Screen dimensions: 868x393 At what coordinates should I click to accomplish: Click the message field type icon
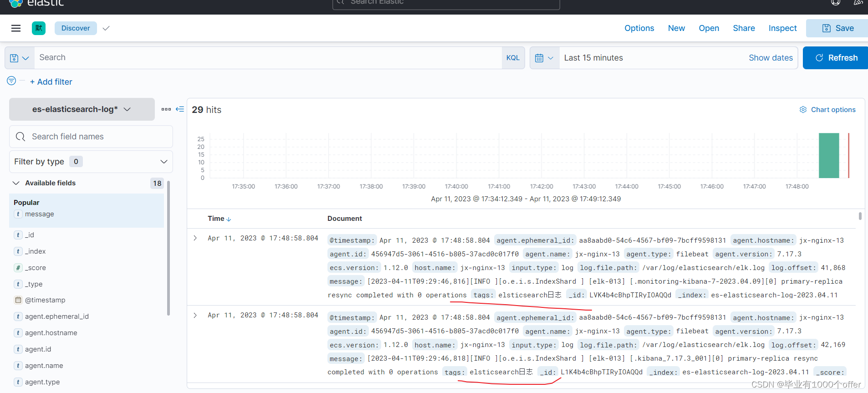18,214
